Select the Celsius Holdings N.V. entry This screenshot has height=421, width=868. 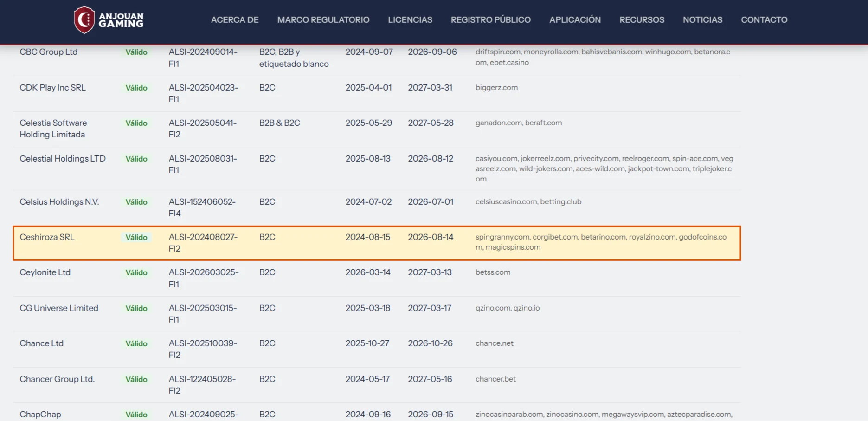coord(59,202)
